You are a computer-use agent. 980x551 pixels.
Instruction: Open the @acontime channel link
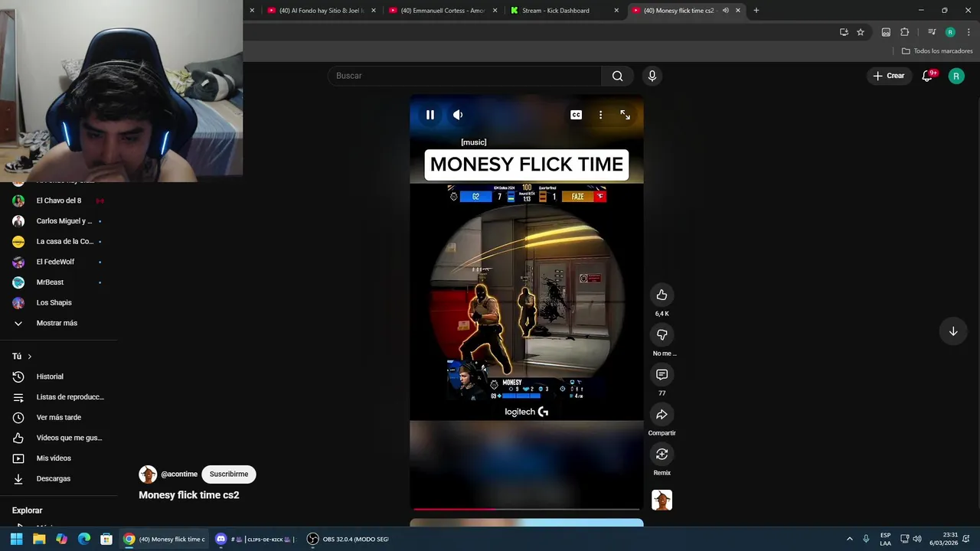click(x=179, y=474)
